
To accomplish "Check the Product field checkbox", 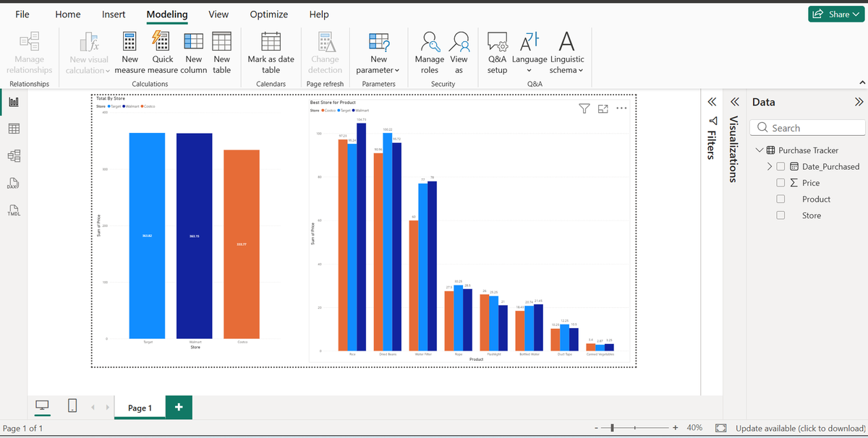I will click(781, 199).
